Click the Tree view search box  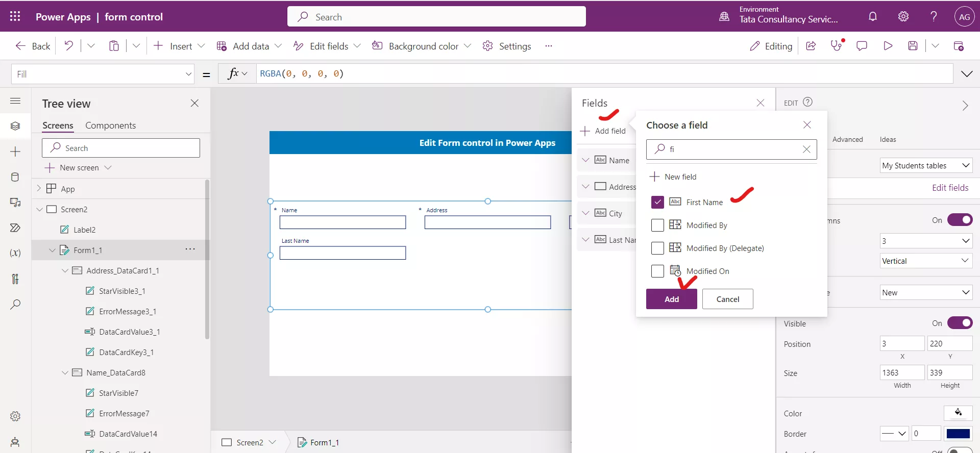pyautogui.click(x=121, y=148)
